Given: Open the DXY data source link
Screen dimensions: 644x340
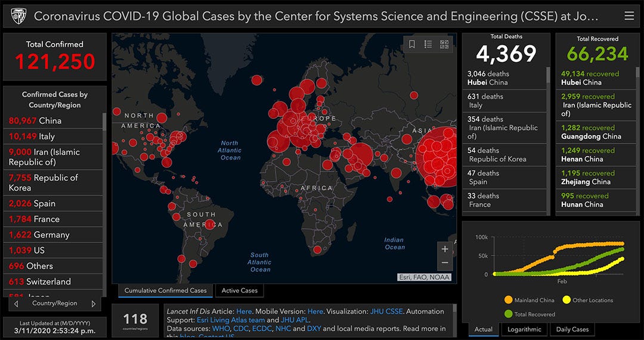Looking at the screenshot, I should coord(314,329).
